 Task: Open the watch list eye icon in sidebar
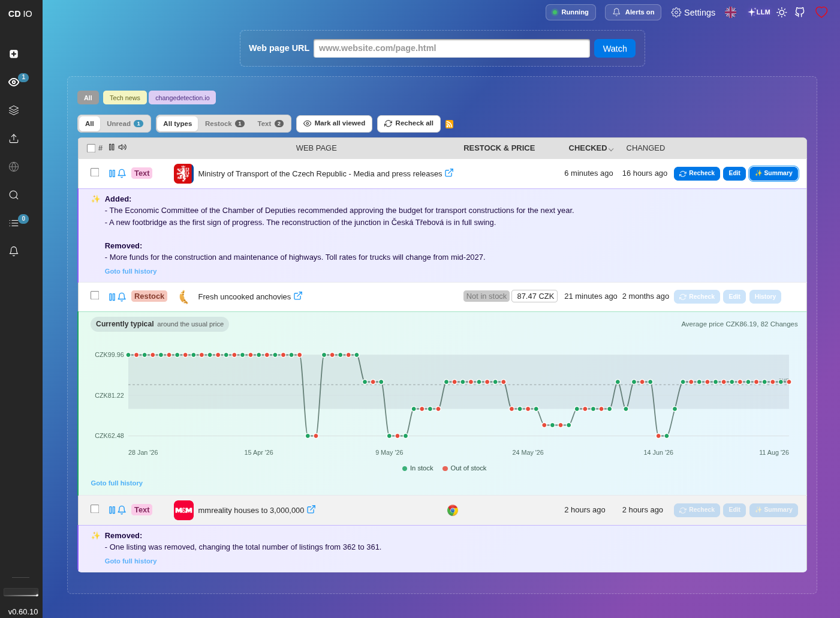pos(14,82)
